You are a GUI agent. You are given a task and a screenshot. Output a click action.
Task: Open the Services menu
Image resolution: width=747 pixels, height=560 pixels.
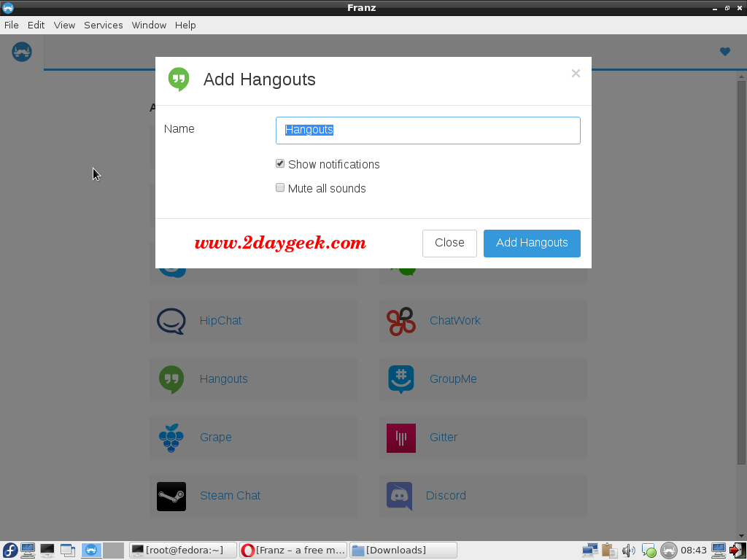pos(104,26)
